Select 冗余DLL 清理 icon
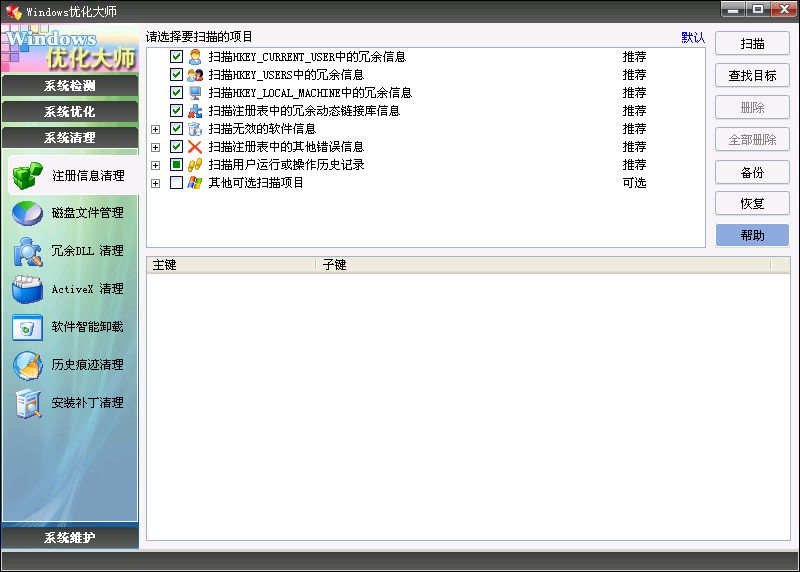 tap(27, 252)
